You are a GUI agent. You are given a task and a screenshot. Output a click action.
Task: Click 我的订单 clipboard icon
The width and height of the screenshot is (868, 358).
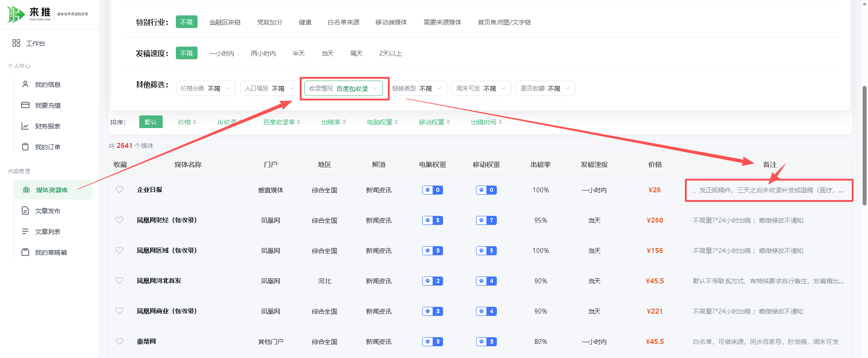click(x=25, y=147)
